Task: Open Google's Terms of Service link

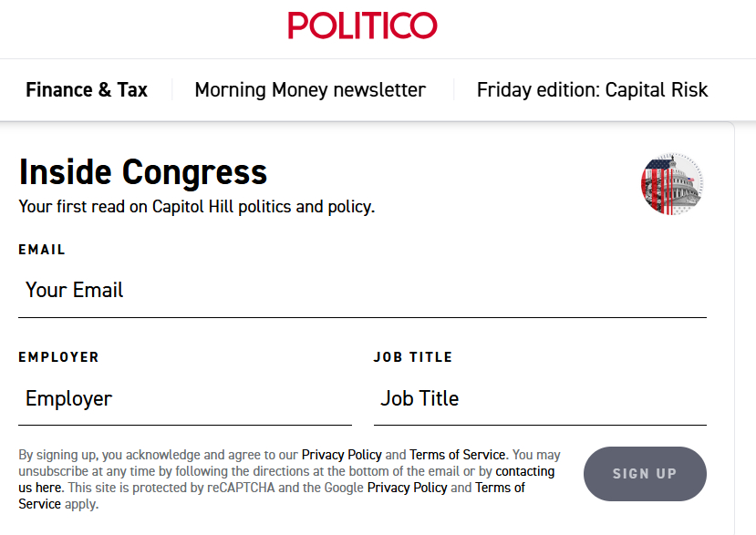Action: click(x=500, y=488)
